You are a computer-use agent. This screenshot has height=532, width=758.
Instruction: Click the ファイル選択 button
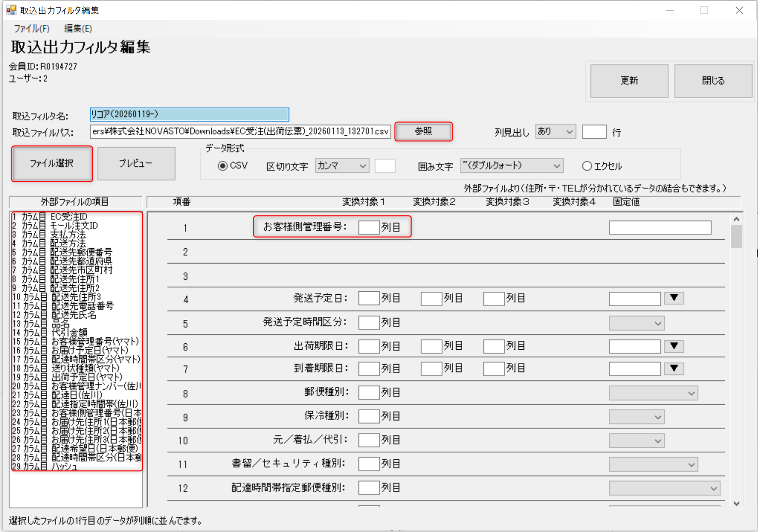tap(52, 163)
